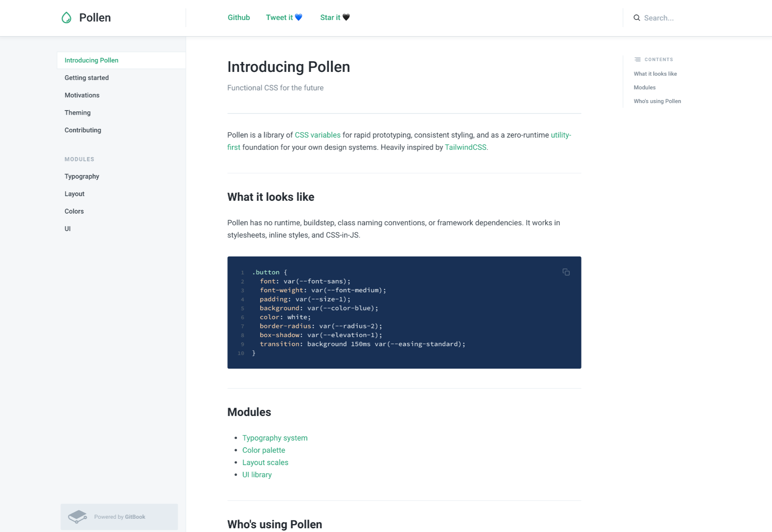Screen dimensions: 772x532
Task: Open the Tweet it link
Action: tap(284, 17)
